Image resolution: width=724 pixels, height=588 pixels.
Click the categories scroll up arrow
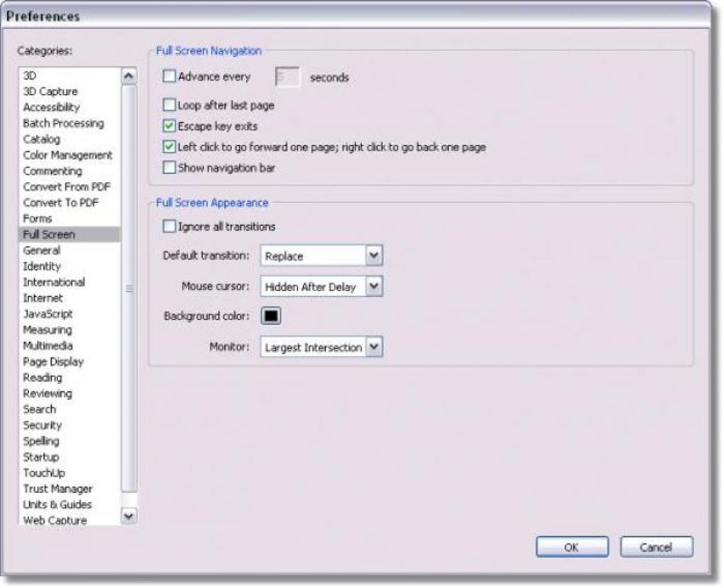128,76
